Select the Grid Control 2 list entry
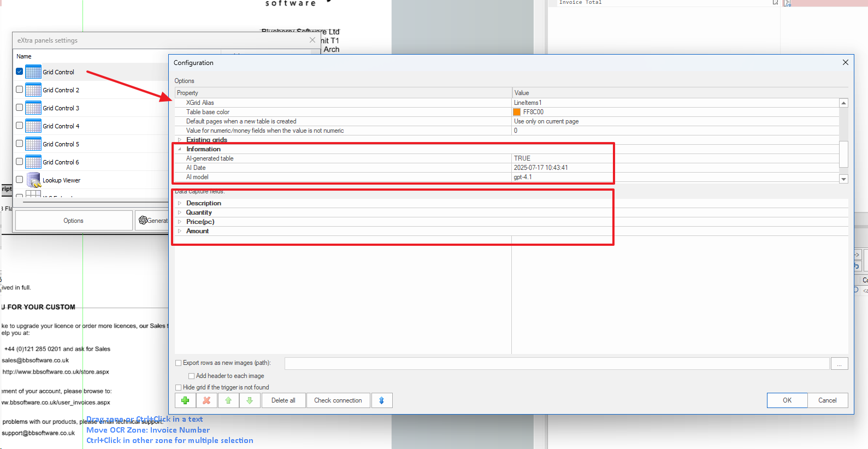Viewport: 868px width, 449px height. 61,90
